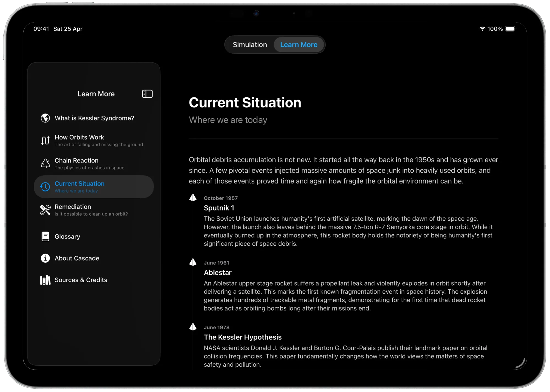Click the Chain Reaction recycle-arrows icon
Screen dimensions: 550x392
pyautogui.click(x=45, y=164)
